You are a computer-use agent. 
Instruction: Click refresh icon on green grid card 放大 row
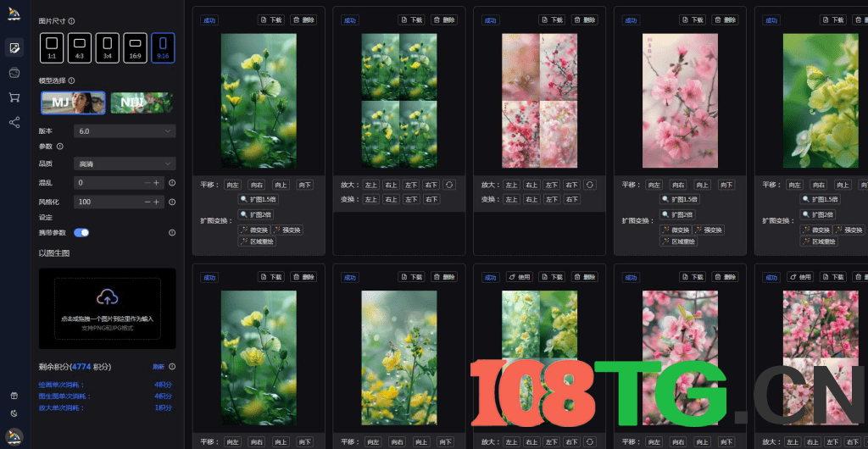point(449,185)
